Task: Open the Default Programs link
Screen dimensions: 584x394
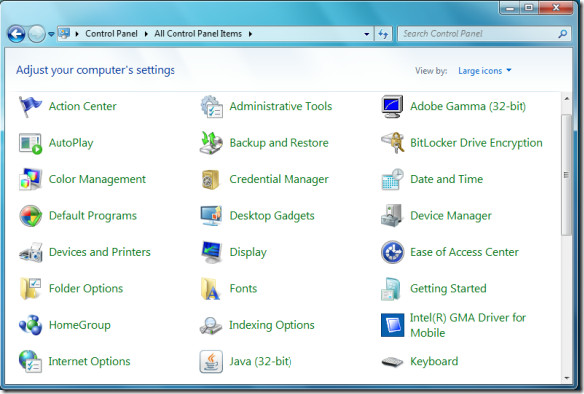Action: (x=93, y=216)
